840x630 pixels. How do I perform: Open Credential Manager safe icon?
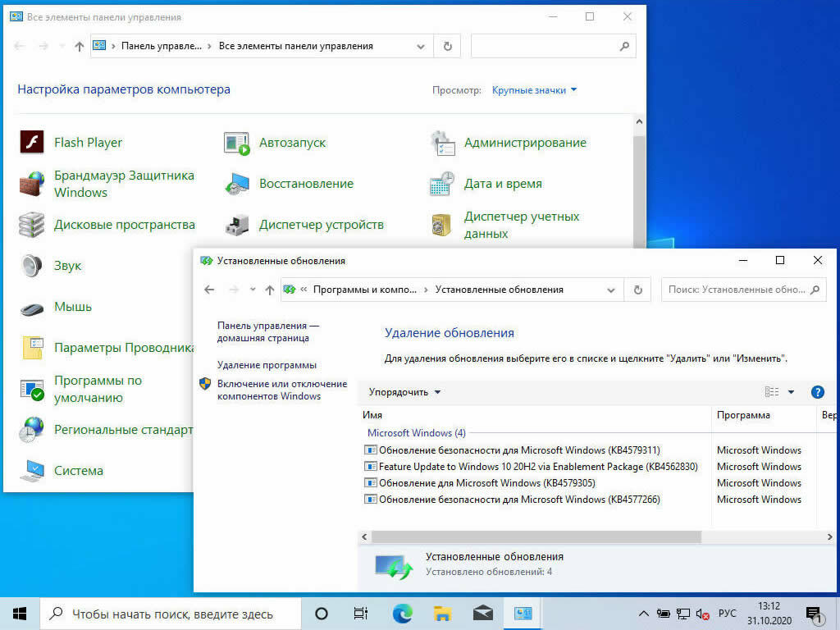[441, 225]
